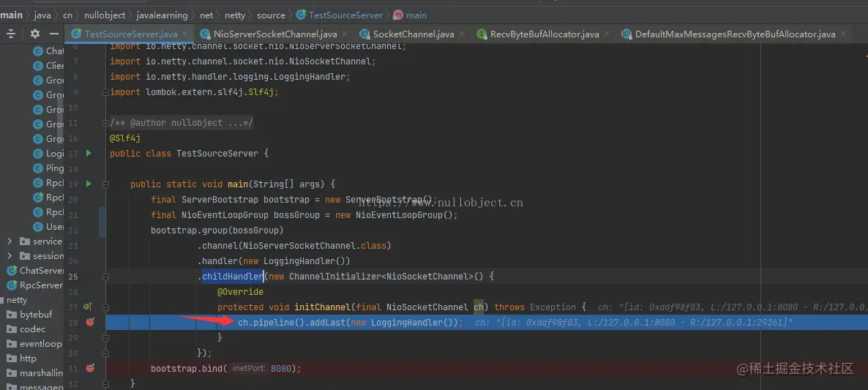Screen dimensions: 868x390
Task: Select ChatServer class in project tree
Action: pos(35,271)
